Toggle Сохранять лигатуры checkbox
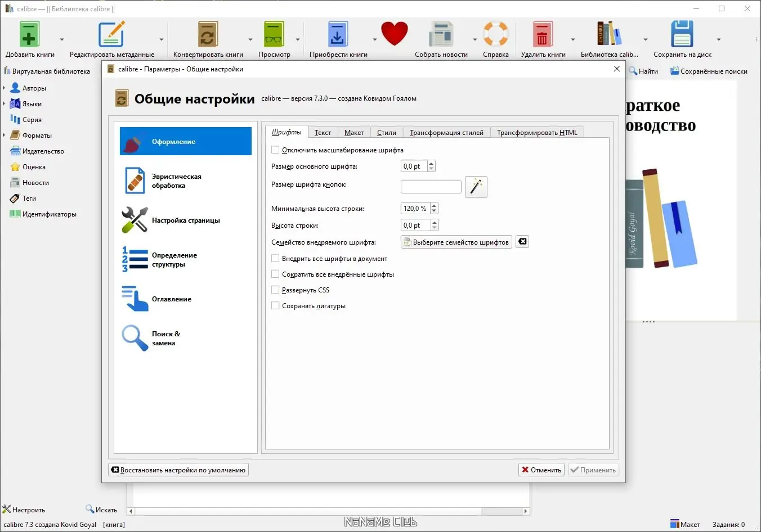 point(275,306)
